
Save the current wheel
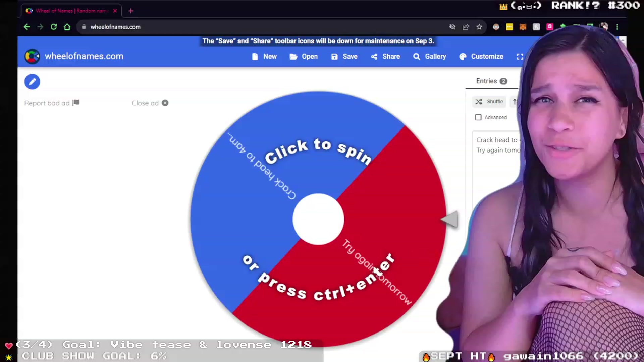pyautogui.click(x=344, y=56)
